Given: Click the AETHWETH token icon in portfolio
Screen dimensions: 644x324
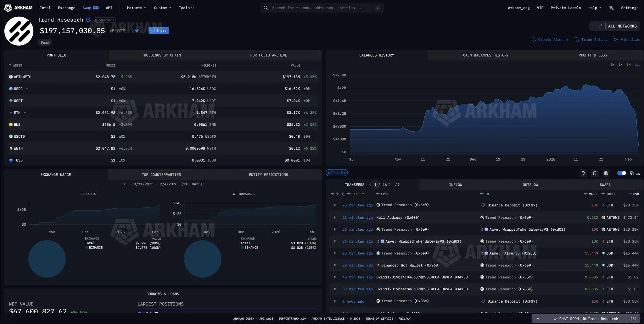Looking at the screenshot, I should pyautogui.click(x=11, y=77).
